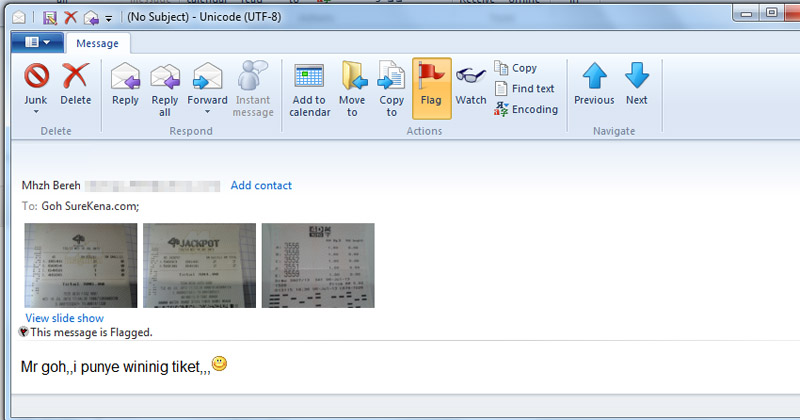This screenshot has width=800, height=420.
Task: Open the blue application menu button
Action: click(x=37, y=42)
